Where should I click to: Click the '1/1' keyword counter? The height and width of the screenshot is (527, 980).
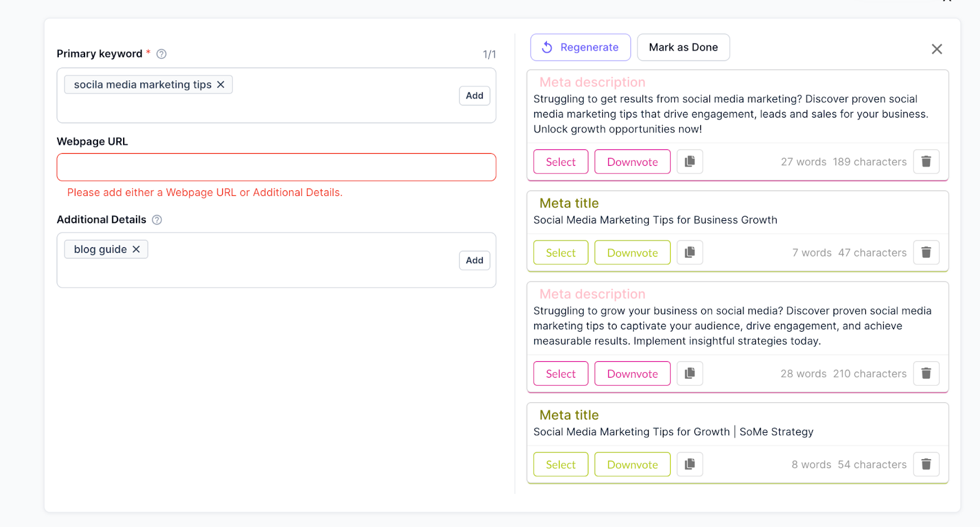pos(489,54)
